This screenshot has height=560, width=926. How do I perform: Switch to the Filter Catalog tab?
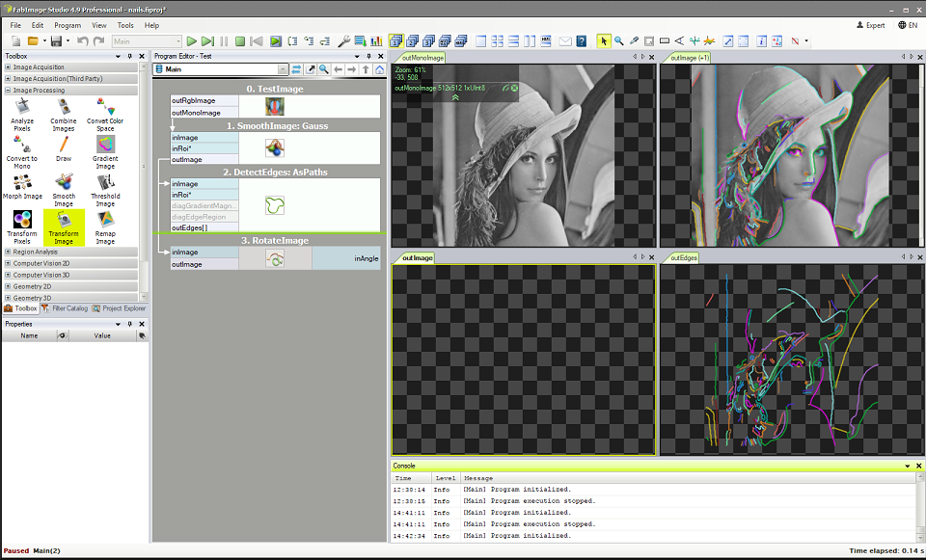65,308
